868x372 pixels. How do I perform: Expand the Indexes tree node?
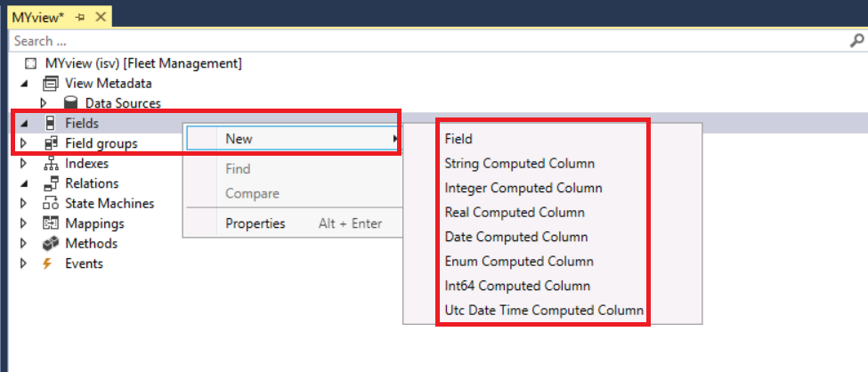tap(24, 164)
